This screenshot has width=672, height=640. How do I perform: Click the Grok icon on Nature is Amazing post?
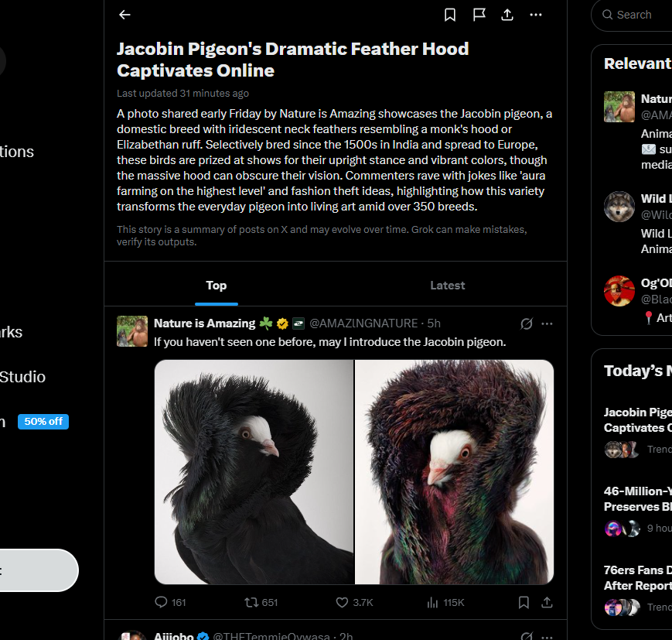point(527,323)
